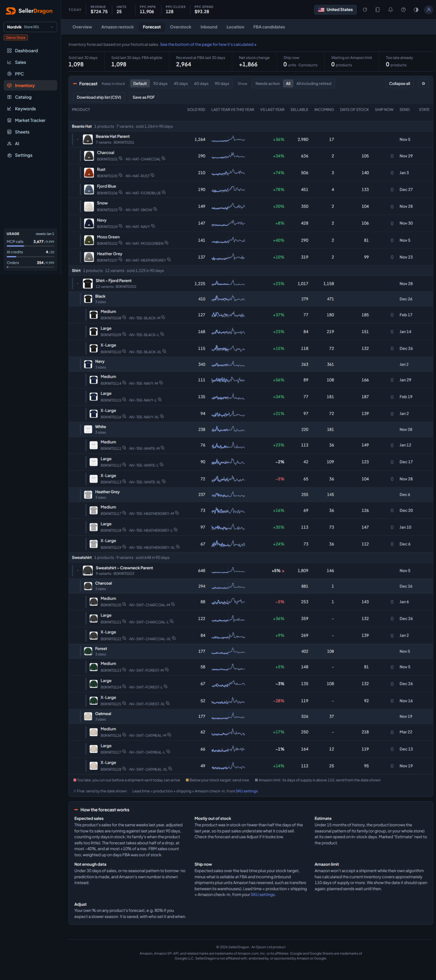Collapse the Shirt – Fjord Parent row
This screenshot has width=436, height=980.
(77, 284)
